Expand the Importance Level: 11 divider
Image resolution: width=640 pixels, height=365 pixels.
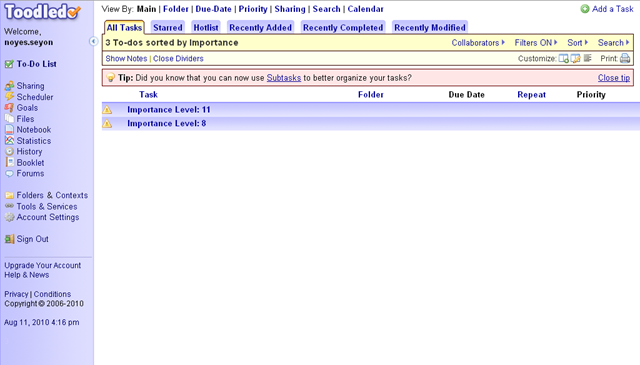(169, 109)
